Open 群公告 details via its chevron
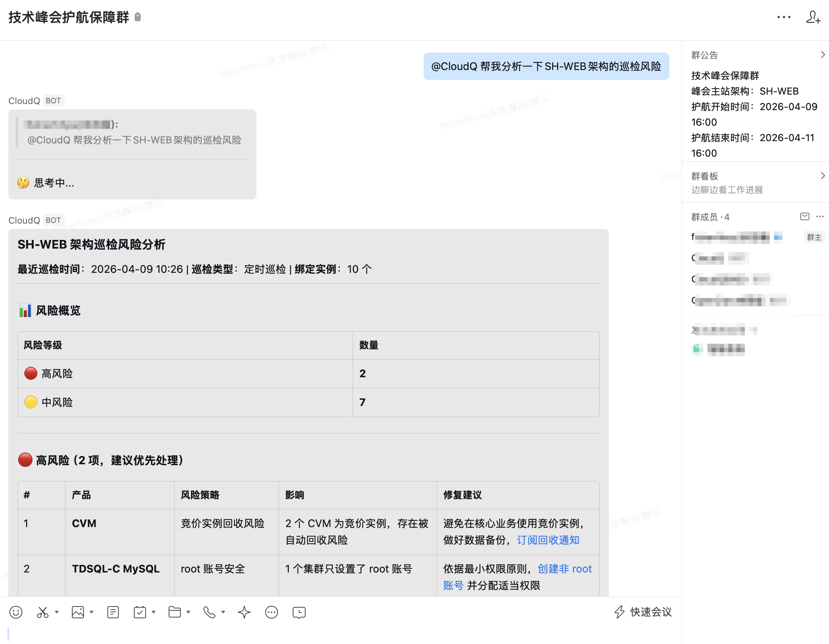829x644 pixels. (823, 54)
